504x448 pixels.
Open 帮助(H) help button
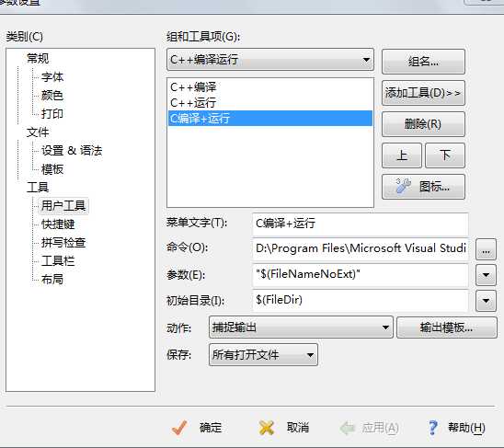click(456, 428)
